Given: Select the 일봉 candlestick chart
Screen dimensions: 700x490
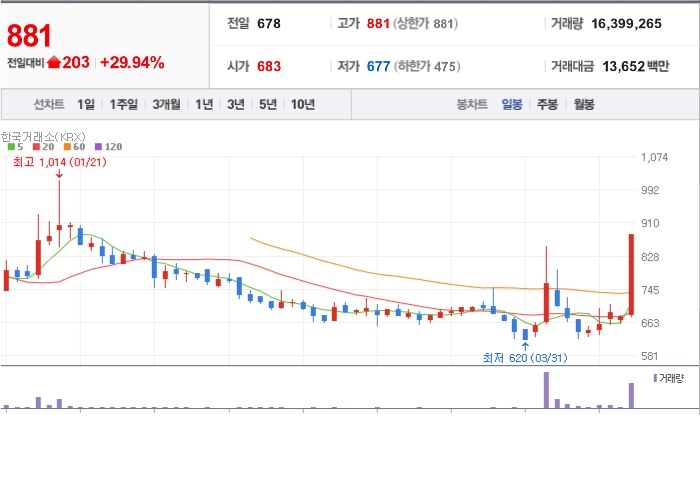Looking at the screenshot, I should click(x=512, y=104).
